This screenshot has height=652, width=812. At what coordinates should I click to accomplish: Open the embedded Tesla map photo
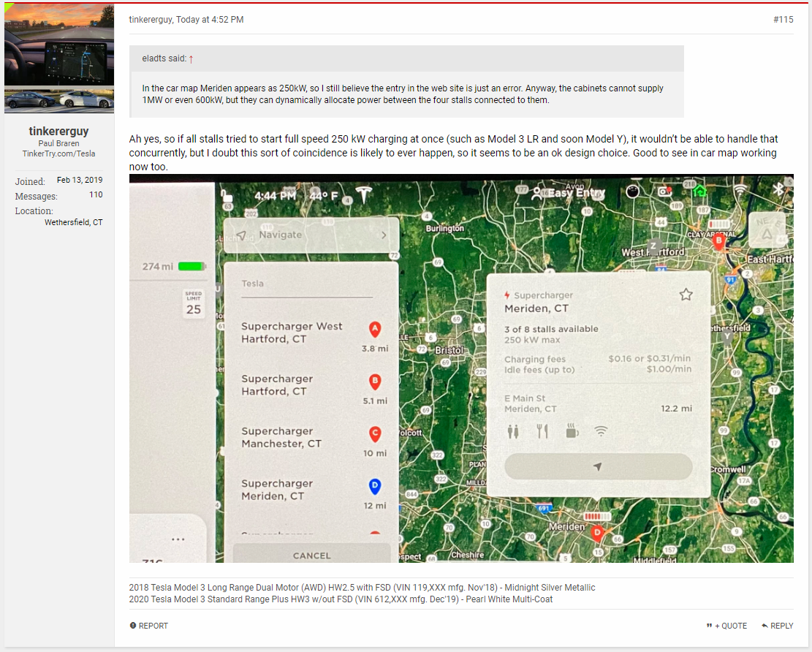point(461,368)
